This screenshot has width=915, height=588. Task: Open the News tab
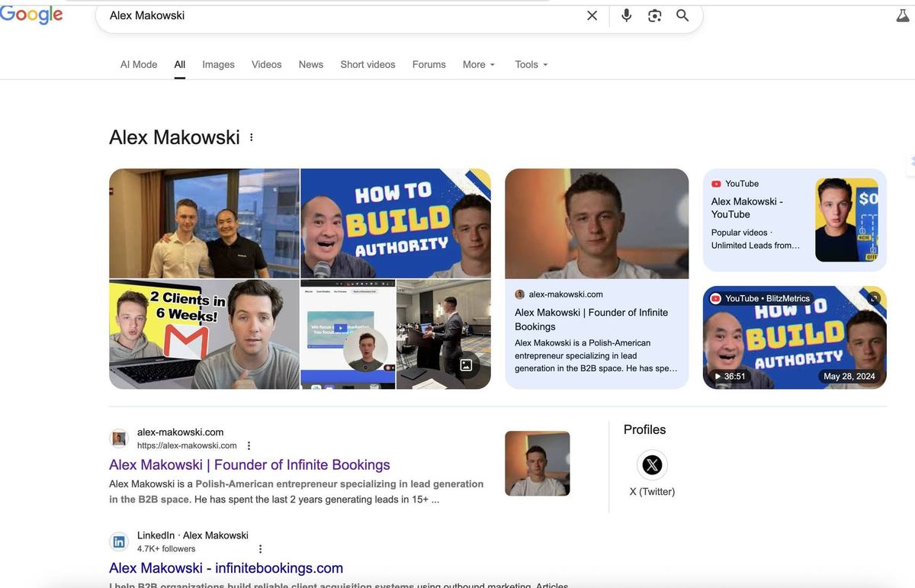point(311,65)
